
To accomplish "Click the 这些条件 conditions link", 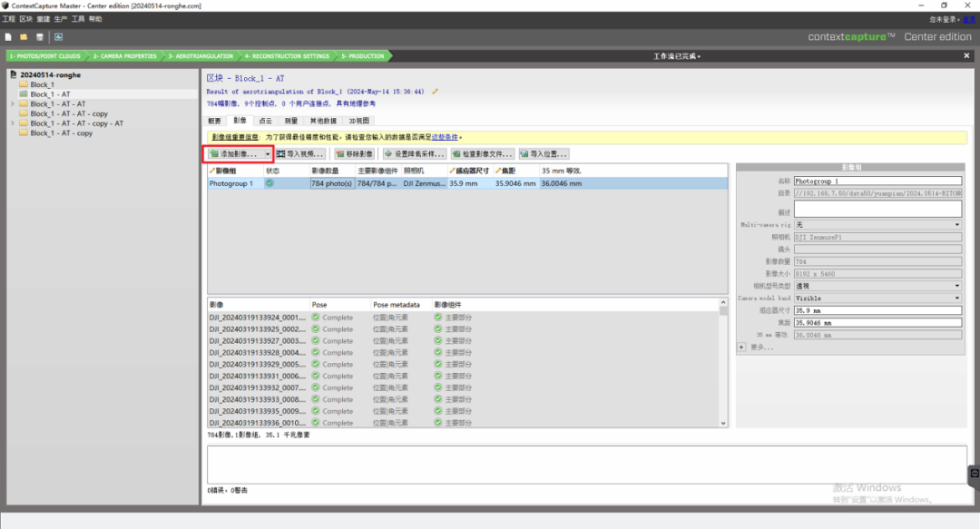I will 445,137.
